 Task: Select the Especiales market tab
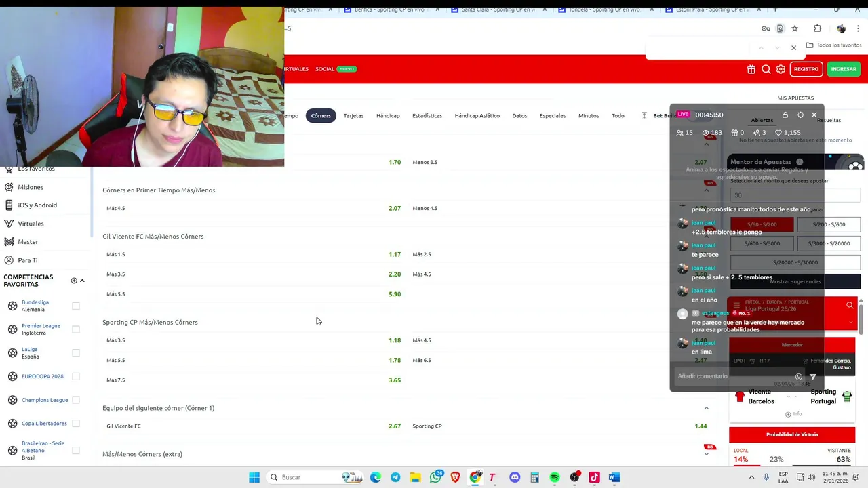(553, 116)
